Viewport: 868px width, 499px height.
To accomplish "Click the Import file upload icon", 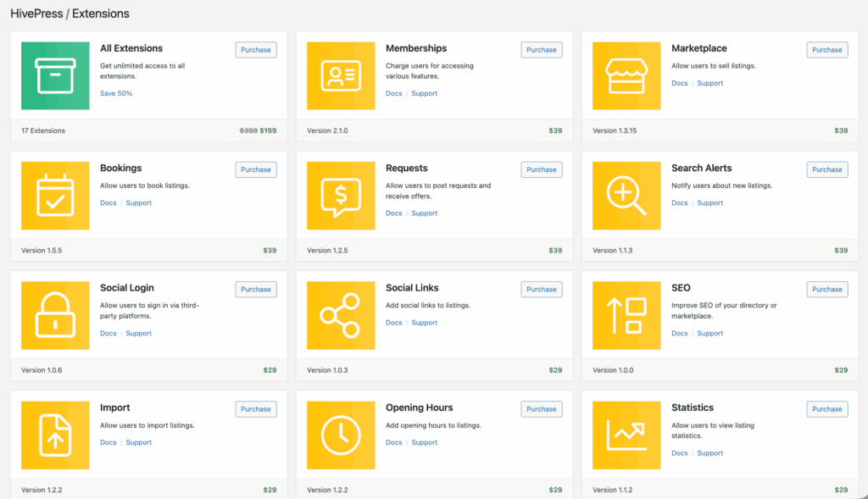I will click(x=55, y=435).
